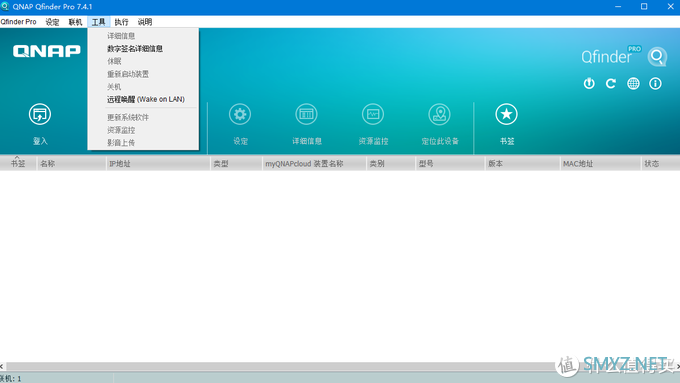This screenshot has width=680, height=383.
Task: Click the Login (登入) icon
Action: click(x=40, y=114)
